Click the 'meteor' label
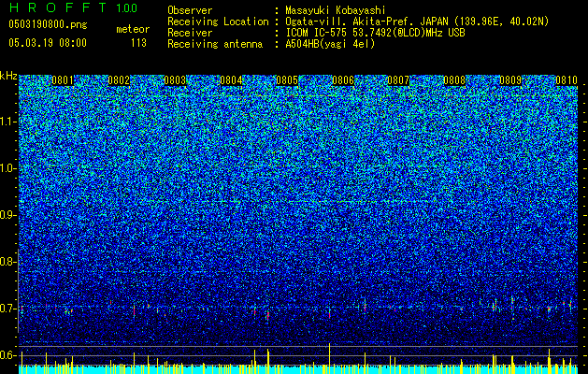The width and height of the screenshot is (588, 374). (133, 29)
